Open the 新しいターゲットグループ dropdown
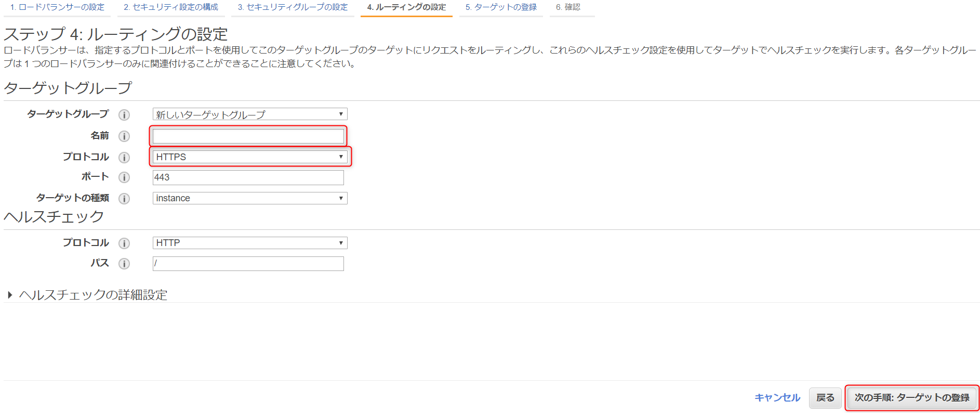The width and height of the screenshot is (980, 413). 250,114
